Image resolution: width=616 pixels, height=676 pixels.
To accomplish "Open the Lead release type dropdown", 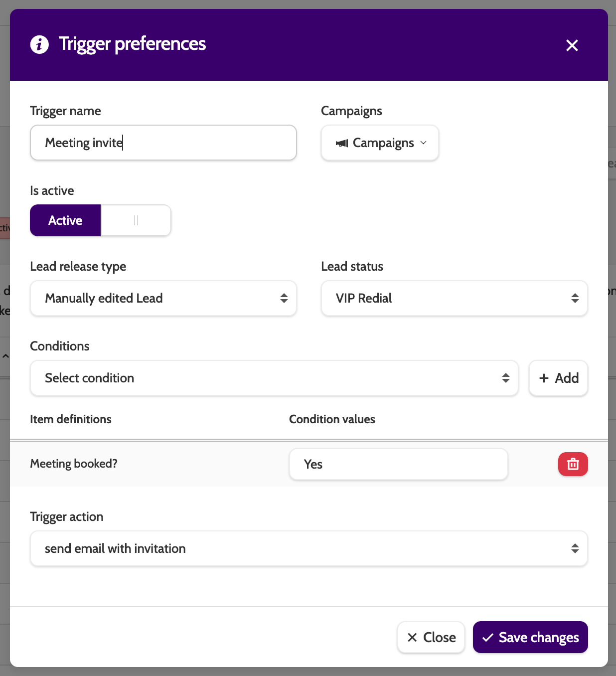I will tap(163, 298).
